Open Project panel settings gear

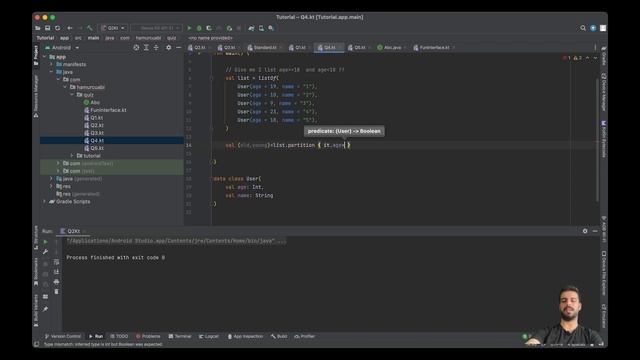pyautogui.click(x=169, y=48)
